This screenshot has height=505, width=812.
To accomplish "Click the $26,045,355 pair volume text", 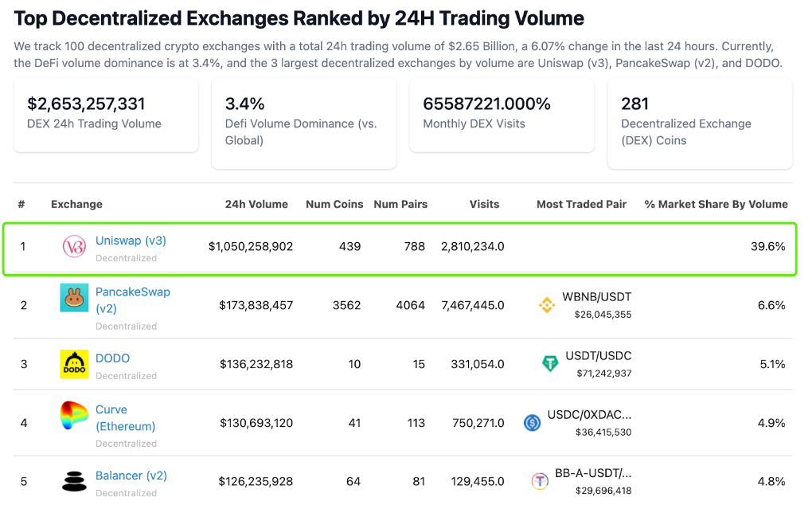I will pos(603,315).
